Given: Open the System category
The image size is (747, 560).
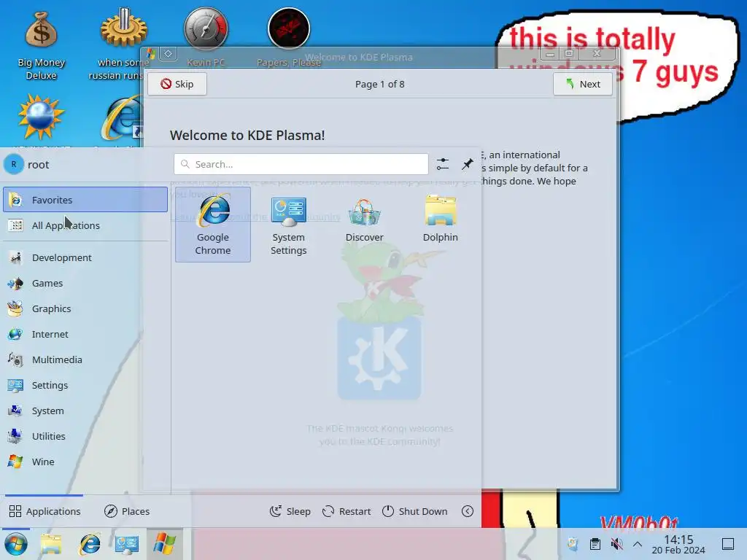Looking at the screenshot, I should (85, 411).
